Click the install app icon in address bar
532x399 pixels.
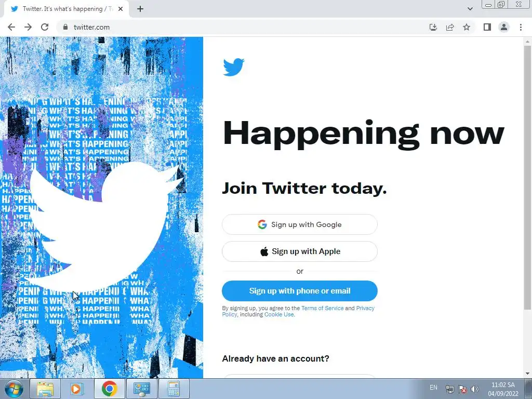[433, 27]
